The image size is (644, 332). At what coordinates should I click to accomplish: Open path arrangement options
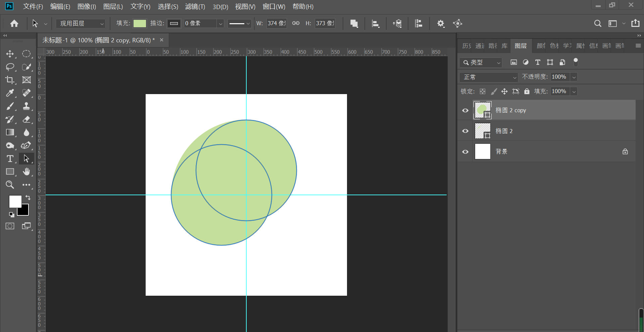[x=397, y=24]
